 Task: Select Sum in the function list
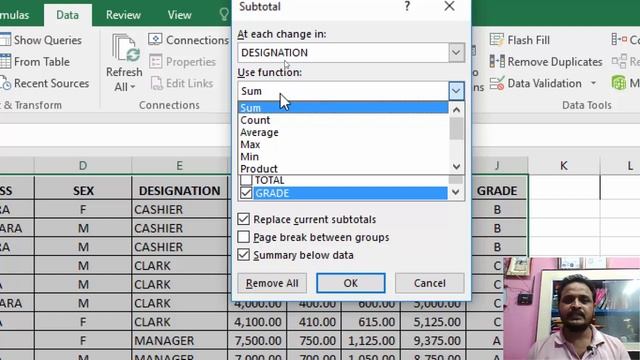click(343, 108)
